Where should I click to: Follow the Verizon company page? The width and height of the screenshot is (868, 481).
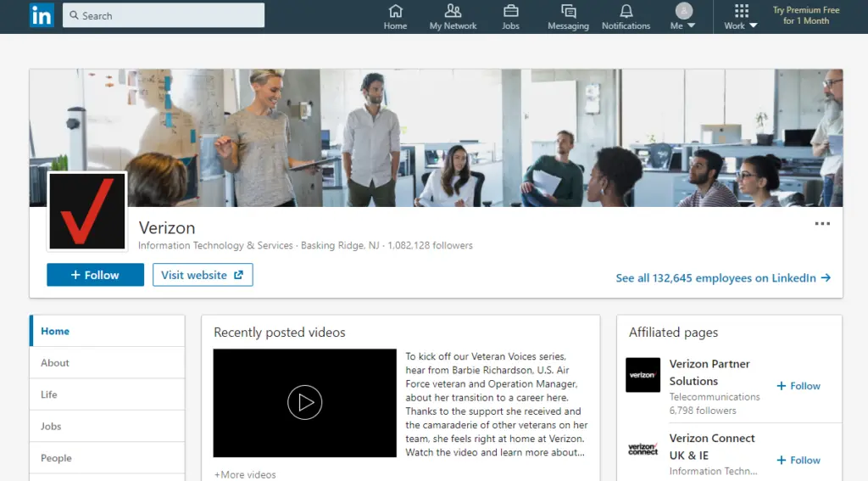(95, 275)
